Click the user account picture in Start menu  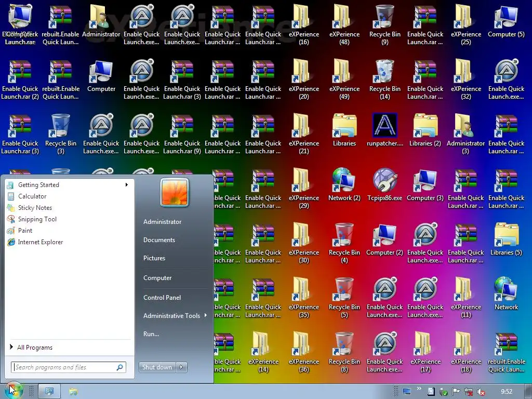tap(175, 192)
